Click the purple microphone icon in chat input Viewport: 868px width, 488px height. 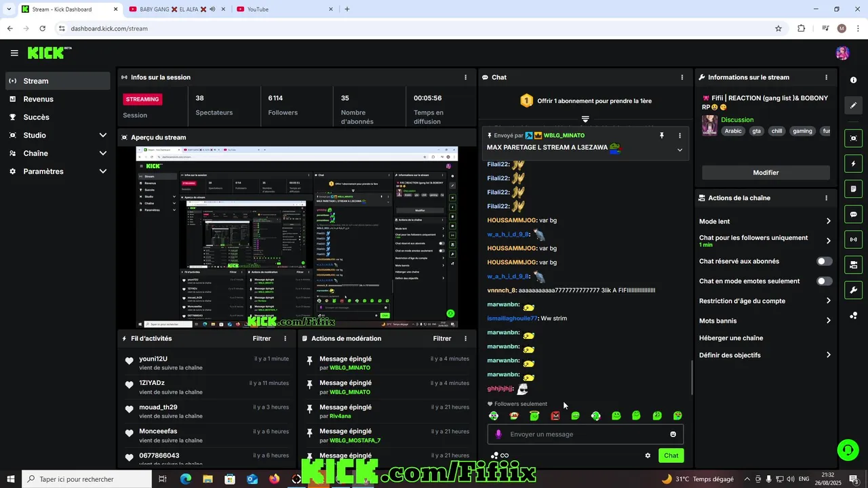pyautogui.click(x=498, y=434)
